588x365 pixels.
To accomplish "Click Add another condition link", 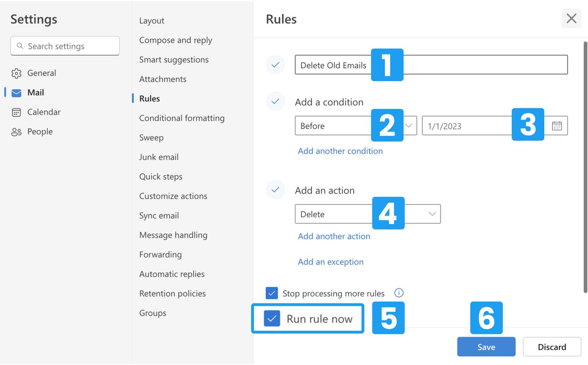I will click(x=340, y=151).
